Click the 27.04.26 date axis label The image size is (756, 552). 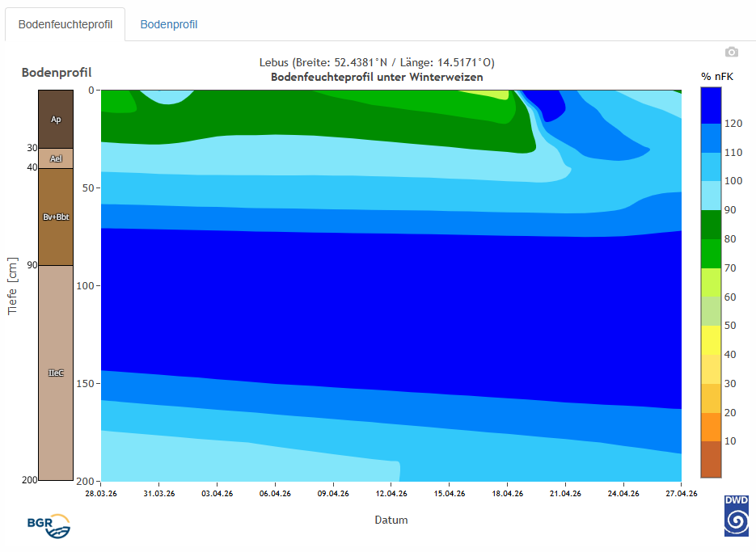click(x=681, y=493)
